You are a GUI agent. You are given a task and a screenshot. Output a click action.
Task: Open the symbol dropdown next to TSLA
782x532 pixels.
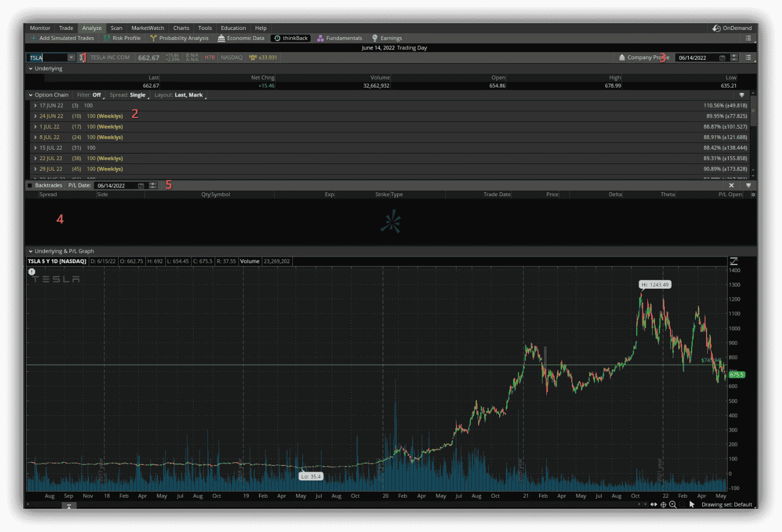click(x=71, y=58)
